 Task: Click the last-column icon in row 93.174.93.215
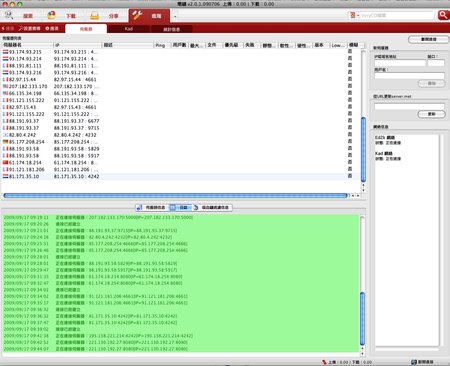[x=350, y=51]
